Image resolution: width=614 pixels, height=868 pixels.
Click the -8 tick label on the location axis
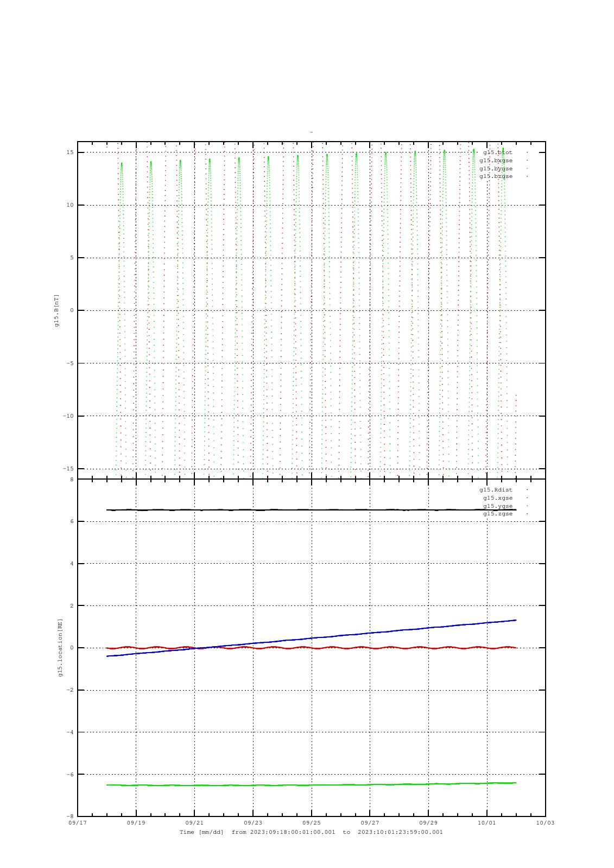coord(70,816)
